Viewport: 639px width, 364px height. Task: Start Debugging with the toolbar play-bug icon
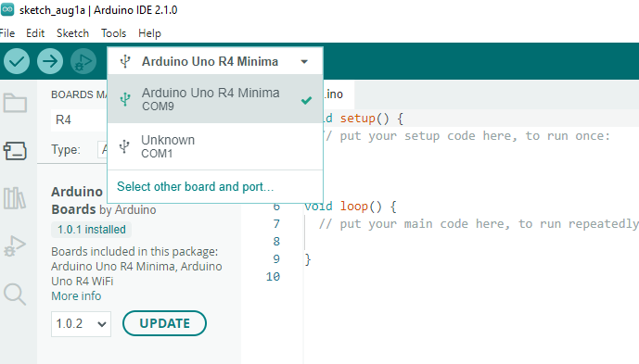[83, 61]
